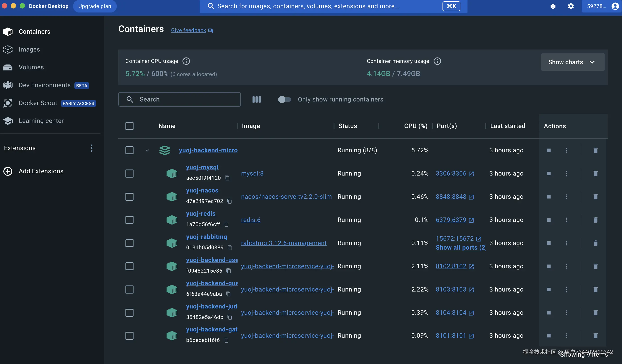Screen dimensions: 622x364
Task: Focus the containers Search field
Action: pyautogui.click(x=180, y=99)
